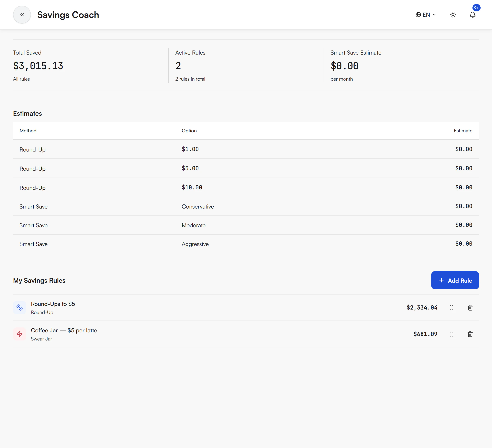Pause the Round-Ups to $5 rule

[451, 307]
